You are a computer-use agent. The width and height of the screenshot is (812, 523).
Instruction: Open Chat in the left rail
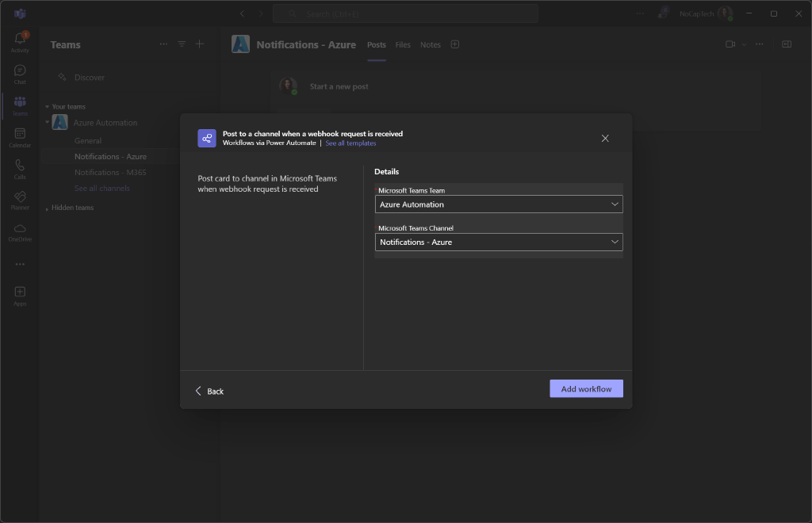tap(20, 74)
